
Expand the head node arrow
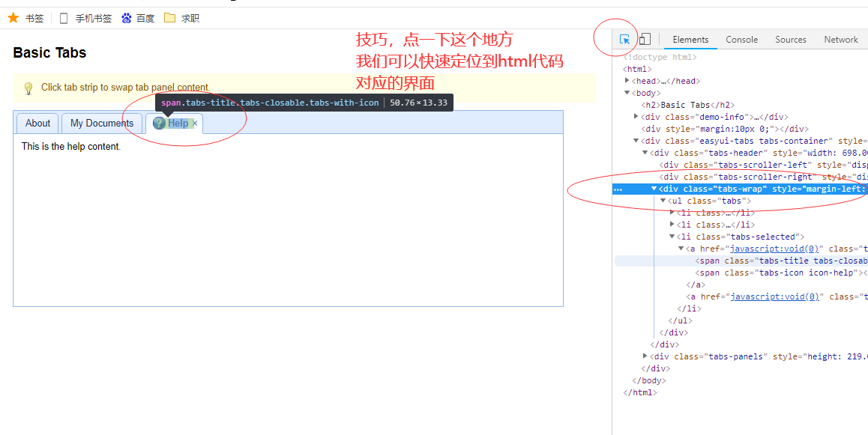(x=627, y=81)
